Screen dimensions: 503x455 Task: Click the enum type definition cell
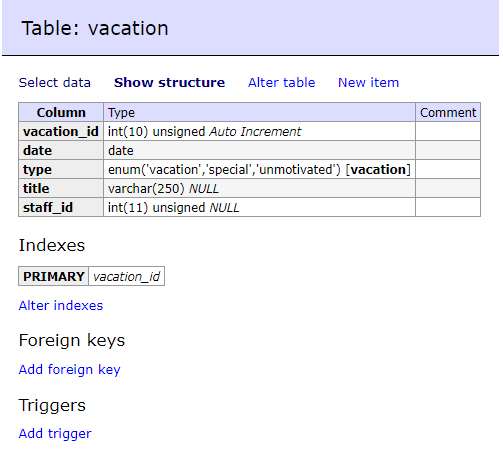click(259, 169)
